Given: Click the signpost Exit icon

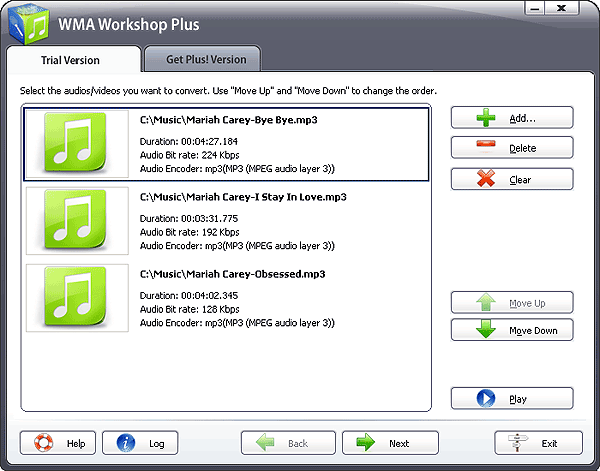Looking at the screenshot, I should [518, 443].
